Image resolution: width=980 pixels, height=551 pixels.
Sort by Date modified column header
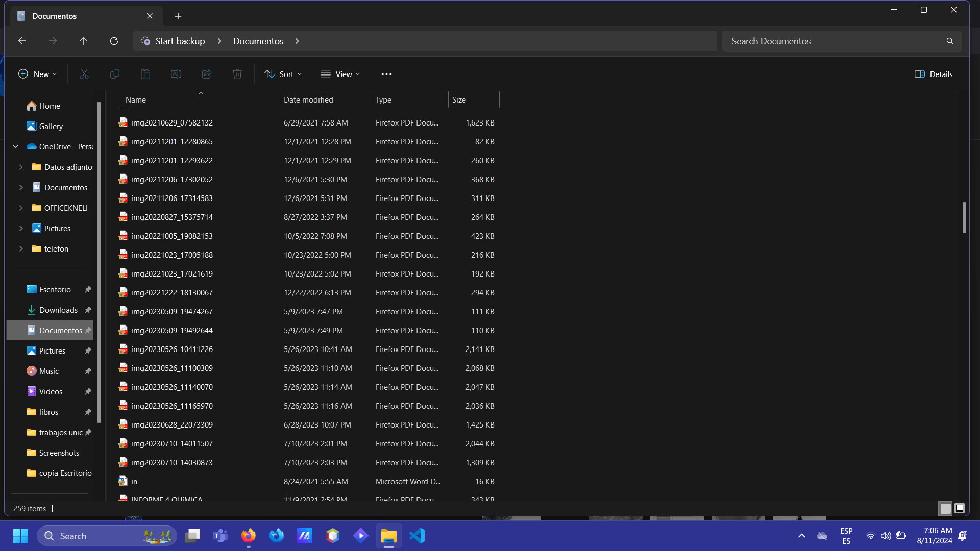coord(308,100)
